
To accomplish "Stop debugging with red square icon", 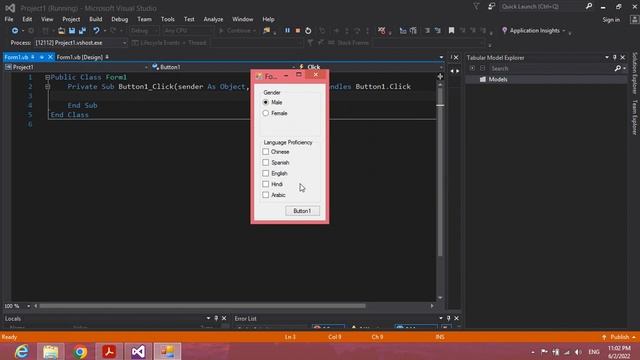I will (x=298, y=31).
